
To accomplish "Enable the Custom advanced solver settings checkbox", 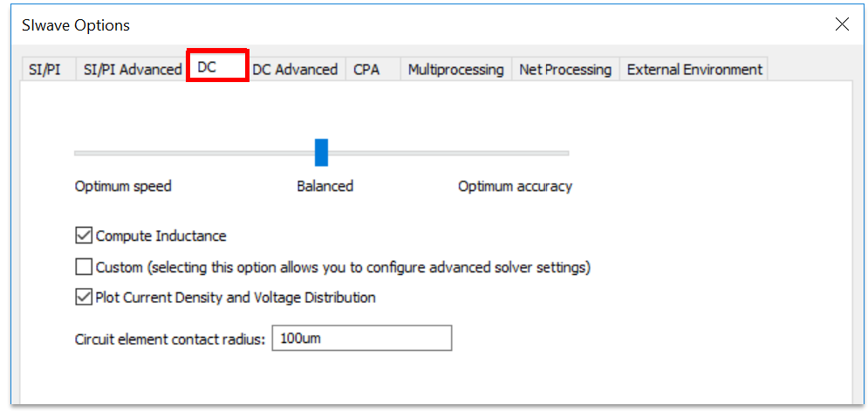I will (84, 267).
